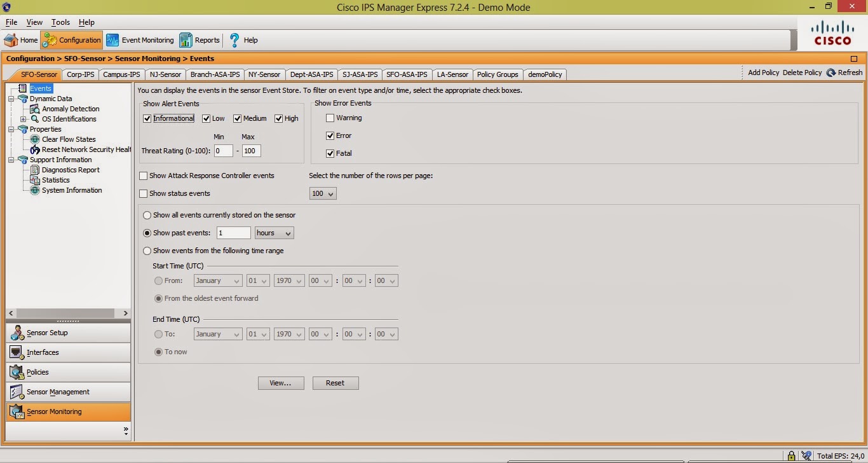Refresh the sensor events view
The height and width of the screenshot is (463, 868).
click(844, 72)
